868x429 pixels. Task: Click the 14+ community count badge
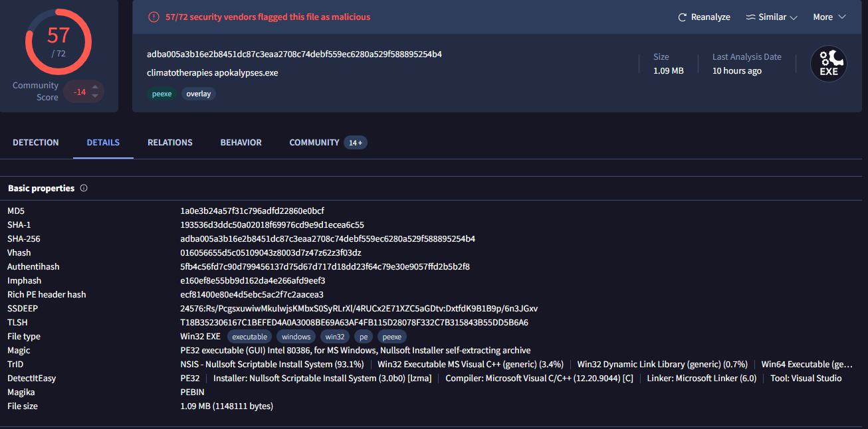(356, 143)
